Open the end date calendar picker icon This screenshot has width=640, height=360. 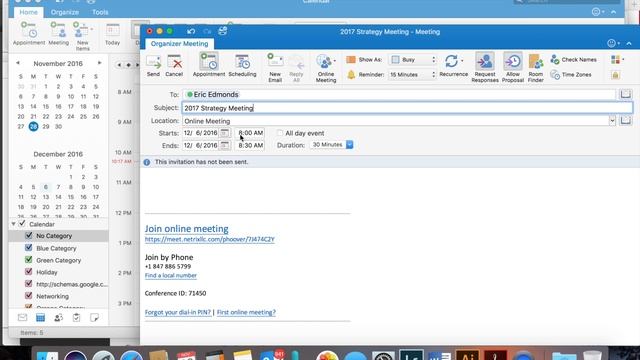pos(224,145)
